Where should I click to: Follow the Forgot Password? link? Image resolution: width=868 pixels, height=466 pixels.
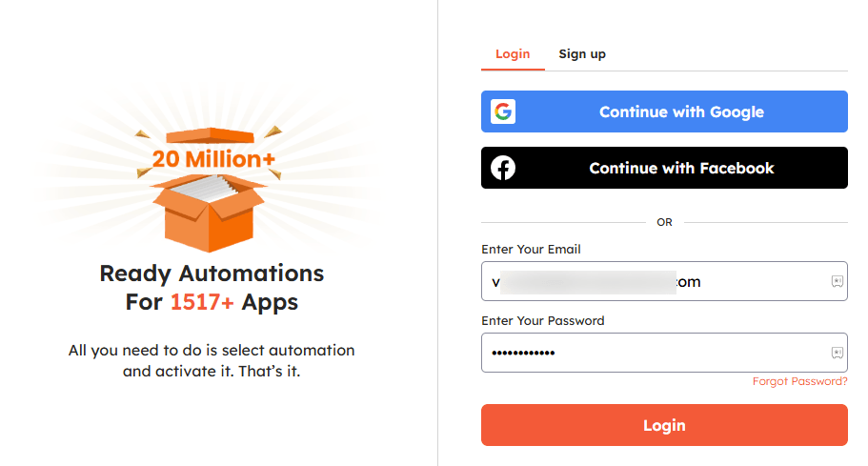799,381
